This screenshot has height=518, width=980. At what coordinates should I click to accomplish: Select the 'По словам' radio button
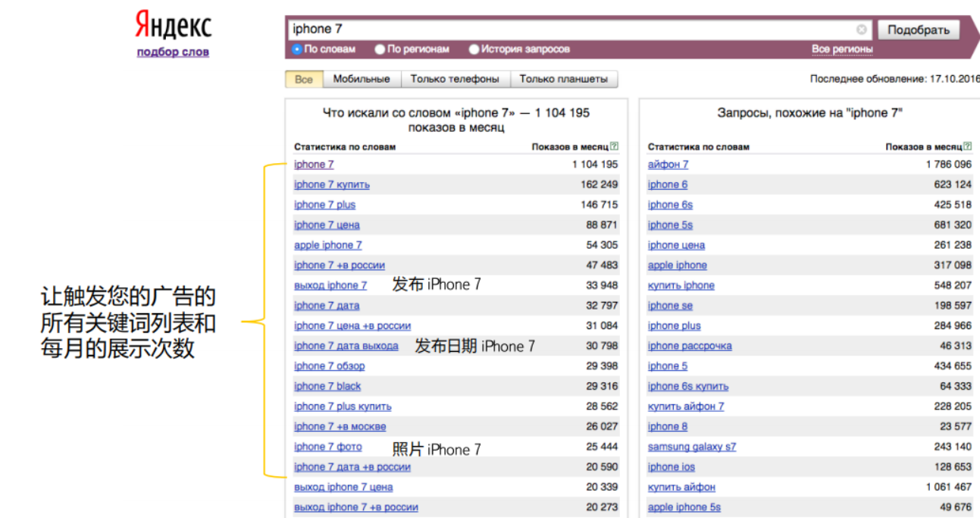coord(297,49)
